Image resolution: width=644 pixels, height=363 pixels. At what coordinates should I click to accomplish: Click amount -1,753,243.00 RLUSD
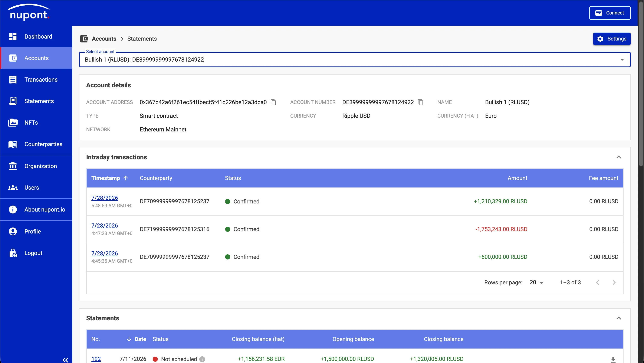[501, 229]
